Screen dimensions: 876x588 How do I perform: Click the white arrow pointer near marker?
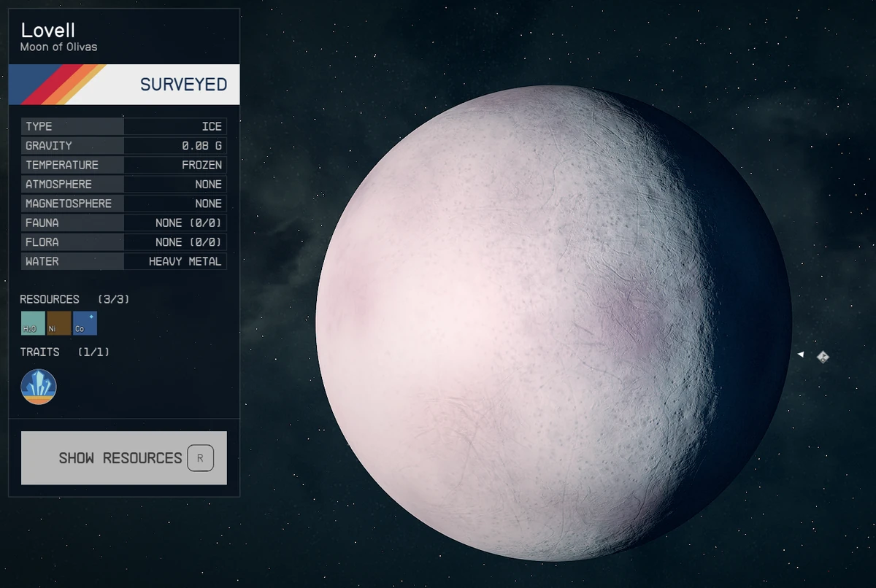pos(801,355)
